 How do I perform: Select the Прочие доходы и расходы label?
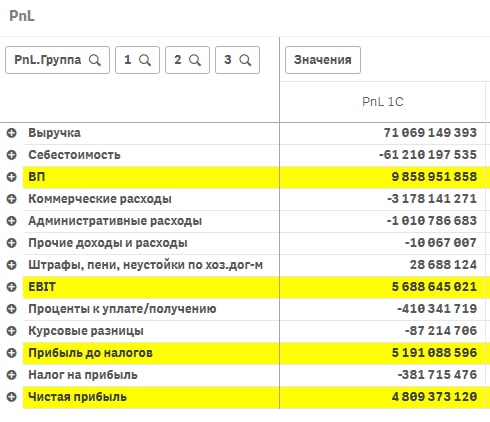108,243
